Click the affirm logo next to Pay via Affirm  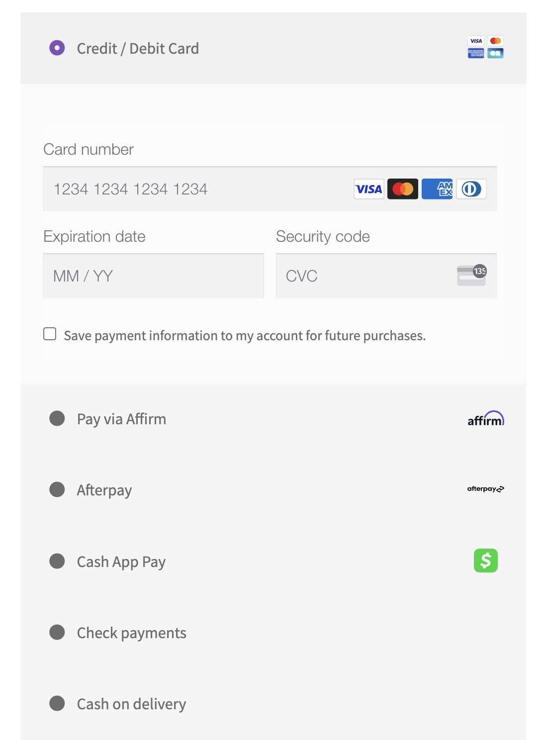486,418
